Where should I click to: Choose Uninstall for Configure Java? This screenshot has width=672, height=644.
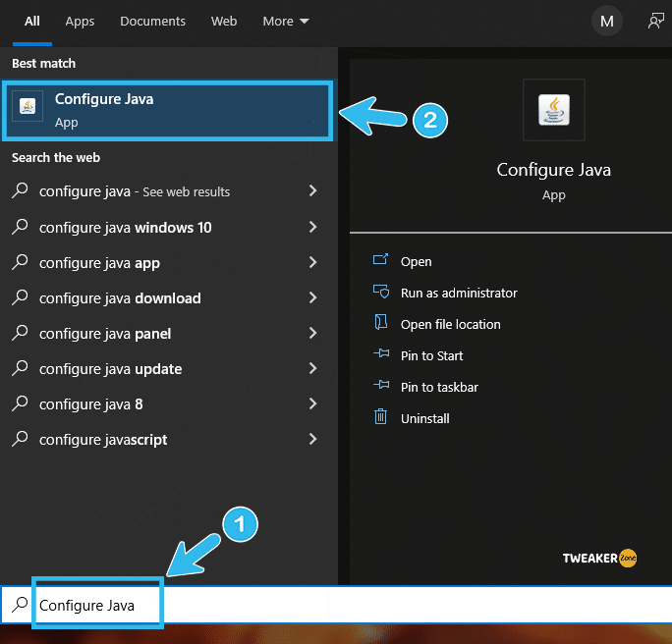[x=424, y=418]
